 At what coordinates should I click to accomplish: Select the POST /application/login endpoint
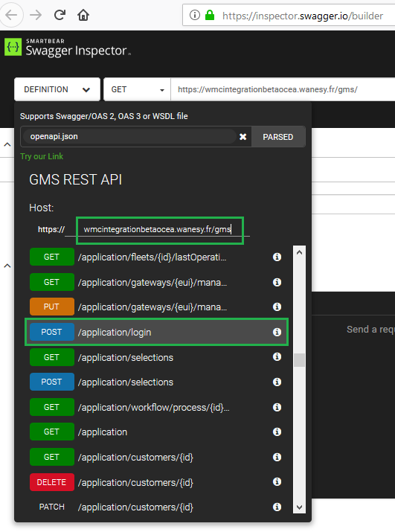(x=156, y=332)
